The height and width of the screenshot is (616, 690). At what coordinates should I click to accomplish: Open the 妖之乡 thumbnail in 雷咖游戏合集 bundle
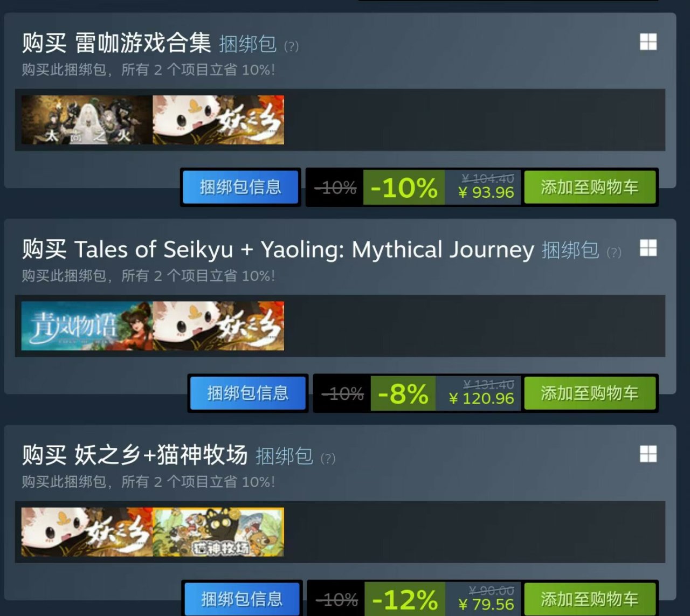coord(218,120)
